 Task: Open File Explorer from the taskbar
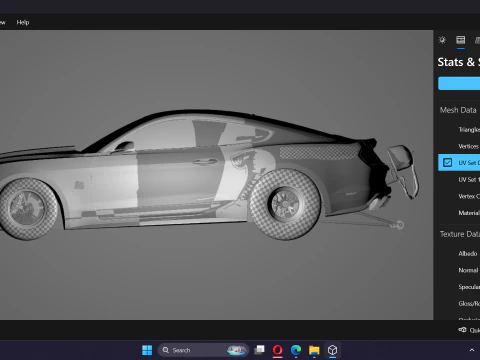click(314, 350)
